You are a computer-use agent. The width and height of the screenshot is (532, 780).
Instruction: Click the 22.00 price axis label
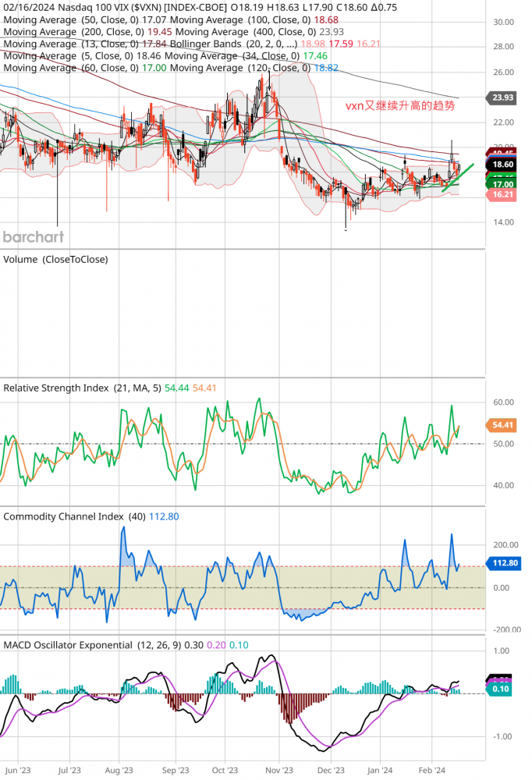click(503, 122)
